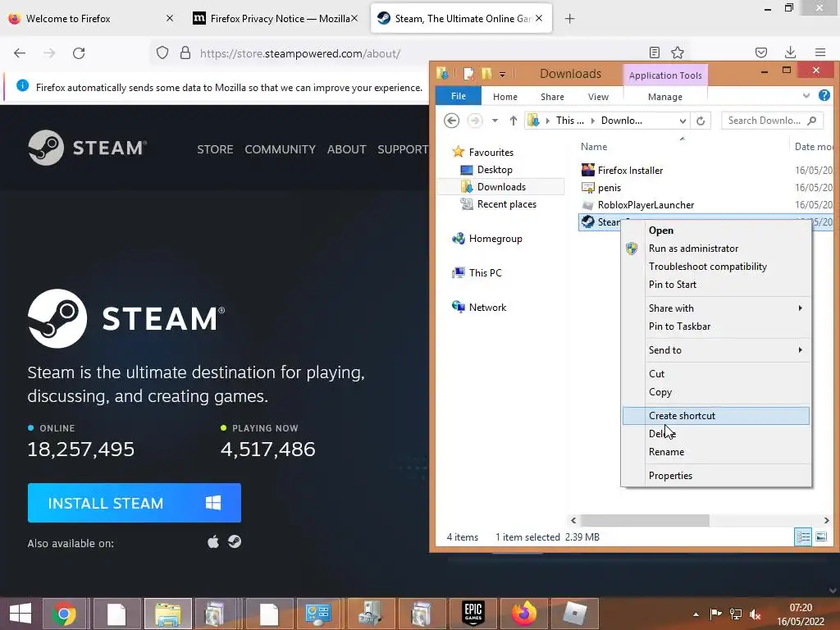
Task: Click Apple macOS download icon
Action: click(213, 542)
